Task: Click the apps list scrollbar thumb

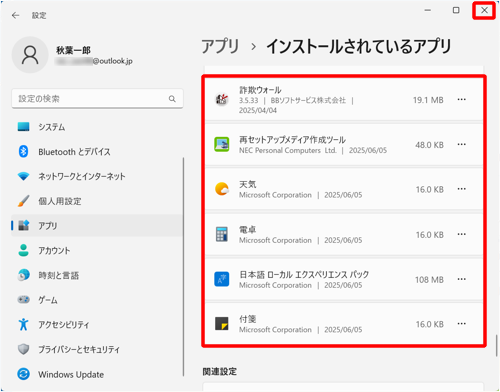Action: click(x=497, y=346)
